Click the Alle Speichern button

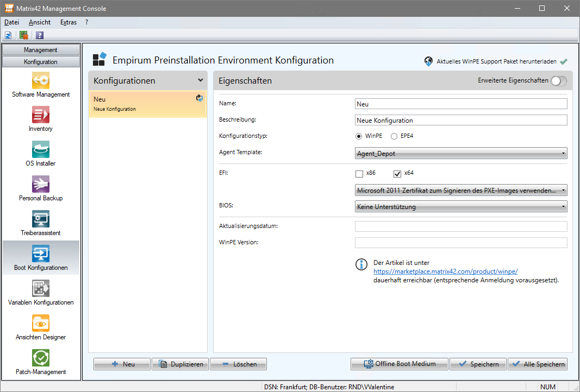538,364
